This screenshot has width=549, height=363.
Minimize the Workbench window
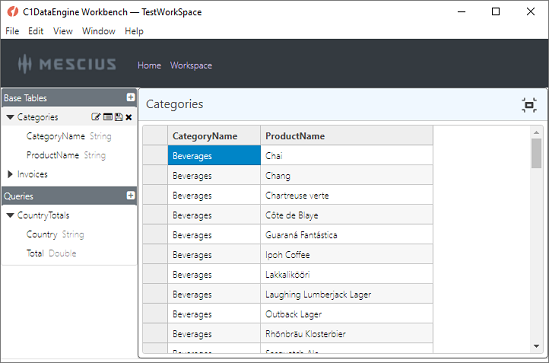pos(462,12)
